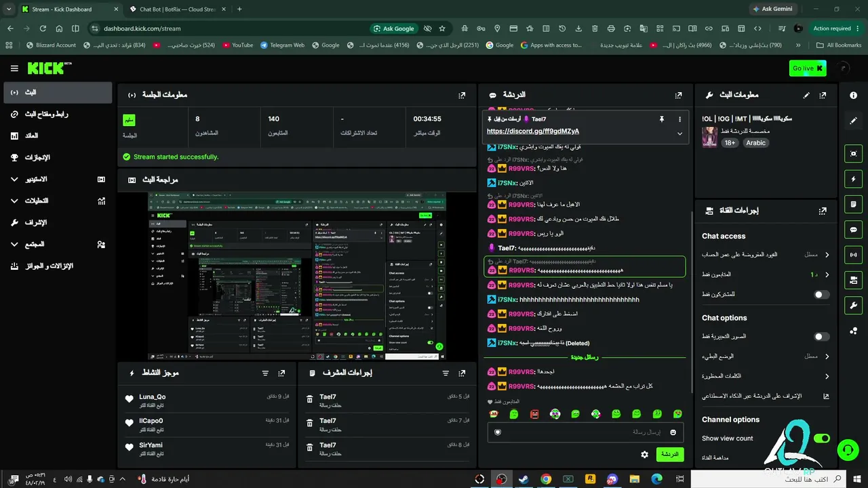Toggle the channel actions camera widget in right rail
The width and height of the screenshot is (868, 488).
point(854,280)
